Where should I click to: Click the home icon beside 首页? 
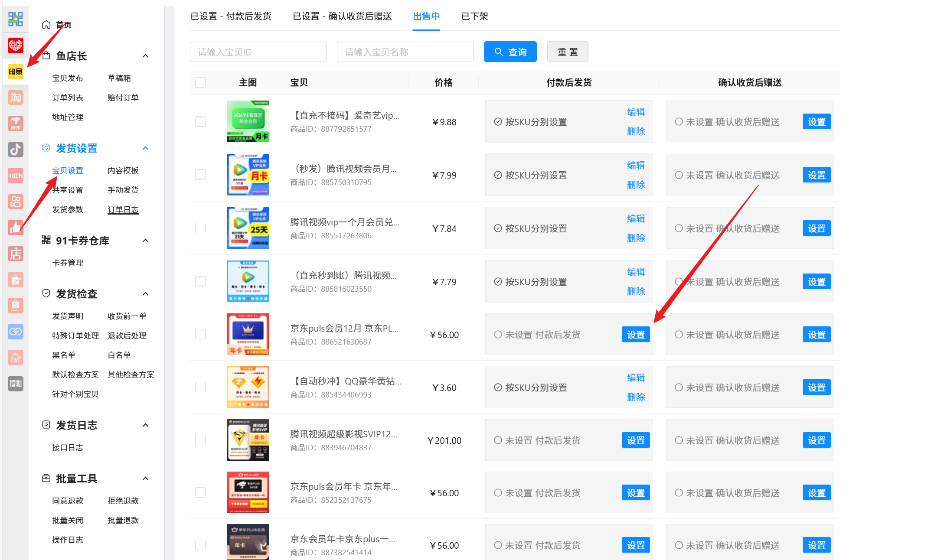[x=46, y=25]
